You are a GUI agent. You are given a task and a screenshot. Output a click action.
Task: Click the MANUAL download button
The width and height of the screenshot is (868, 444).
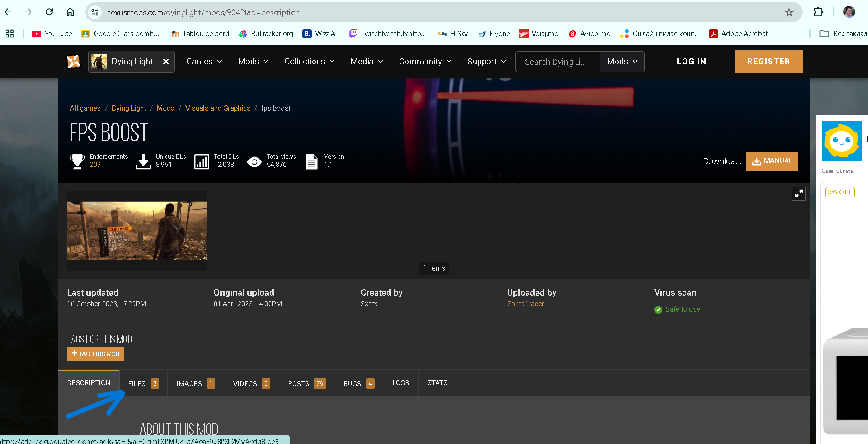coord(772,161)
